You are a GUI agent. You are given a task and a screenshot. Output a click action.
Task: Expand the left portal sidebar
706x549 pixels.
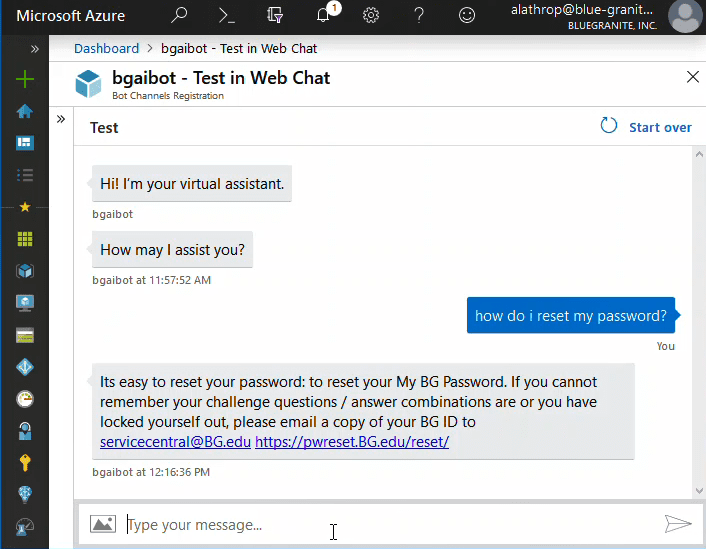coord(35,49)
